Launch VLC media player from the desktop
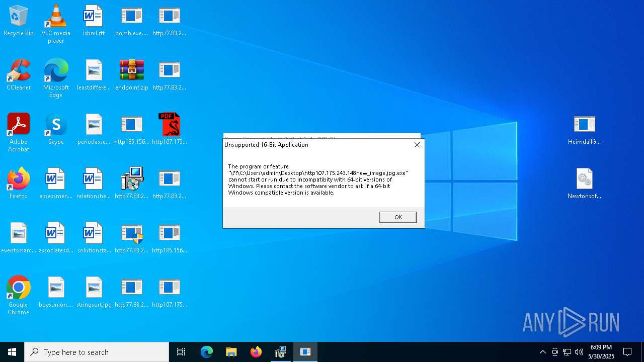Viewport: 644px width, 362px height. point(56,24)
